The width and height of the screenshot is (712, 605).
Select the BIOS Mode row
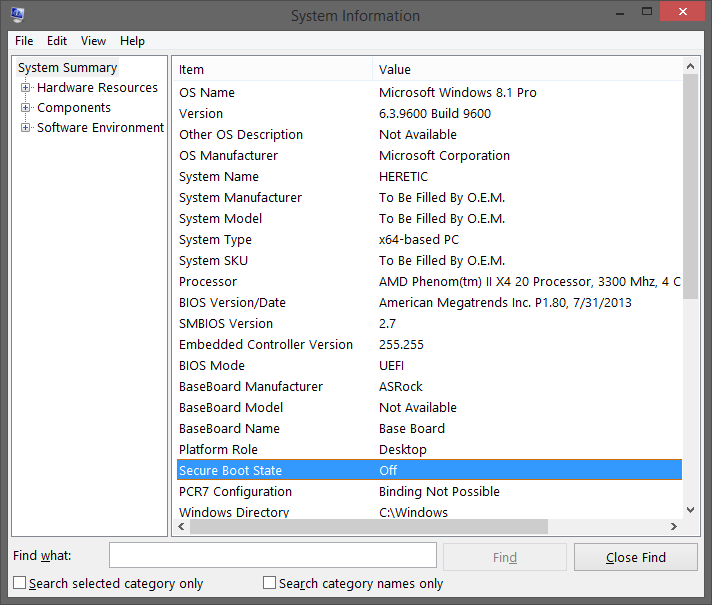pyautogui.click(x=429, y=366)
